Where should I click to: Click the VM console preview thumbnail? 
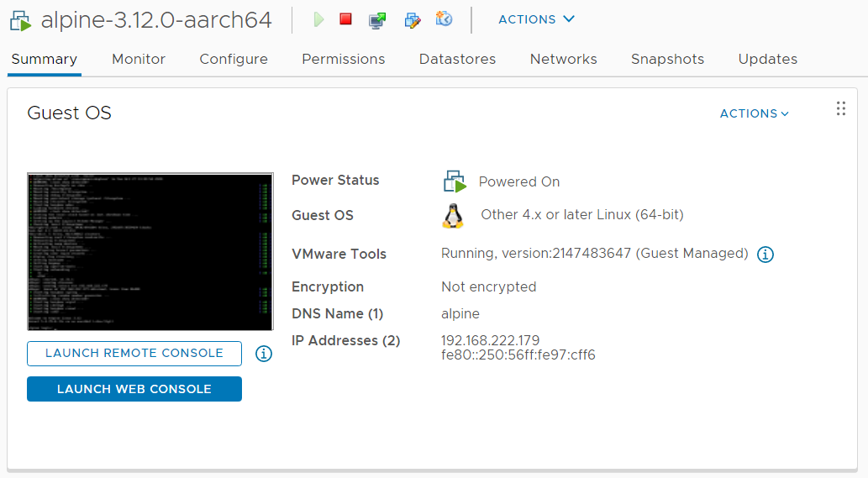click(150, 252)
